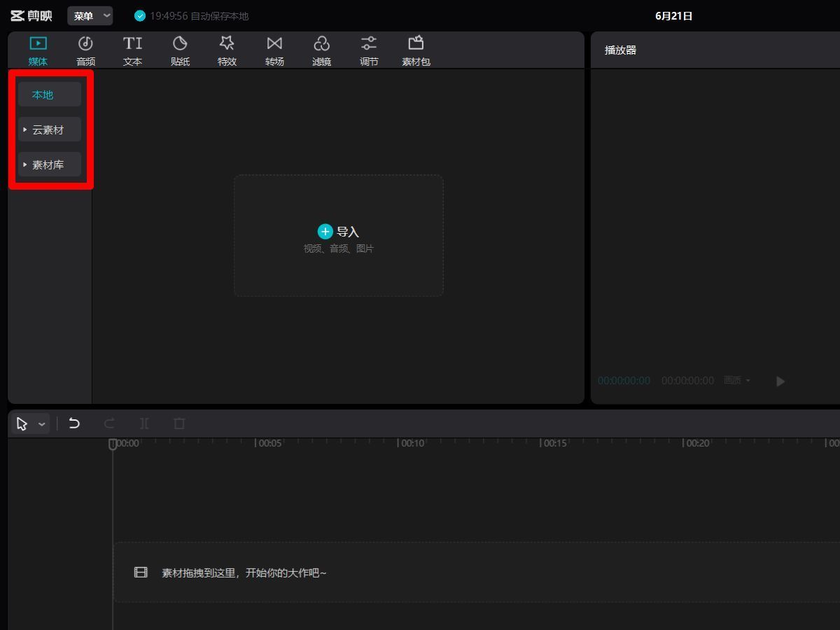Click the 剪映 logo in the top-left
840x630 pixels.
31,15
